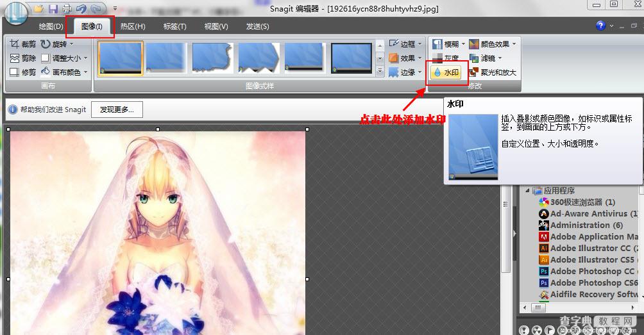Go to the 标签(T) ribbon tab
The width and height of the screenshot is (644, 335).
pyautogui.click(x=174, y=26)
